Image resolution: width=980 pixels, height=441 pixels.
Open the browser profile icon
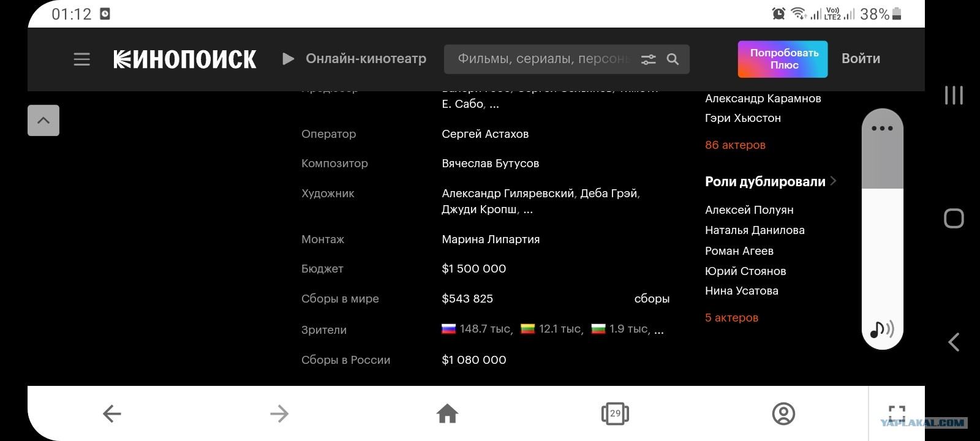(783, 413)
